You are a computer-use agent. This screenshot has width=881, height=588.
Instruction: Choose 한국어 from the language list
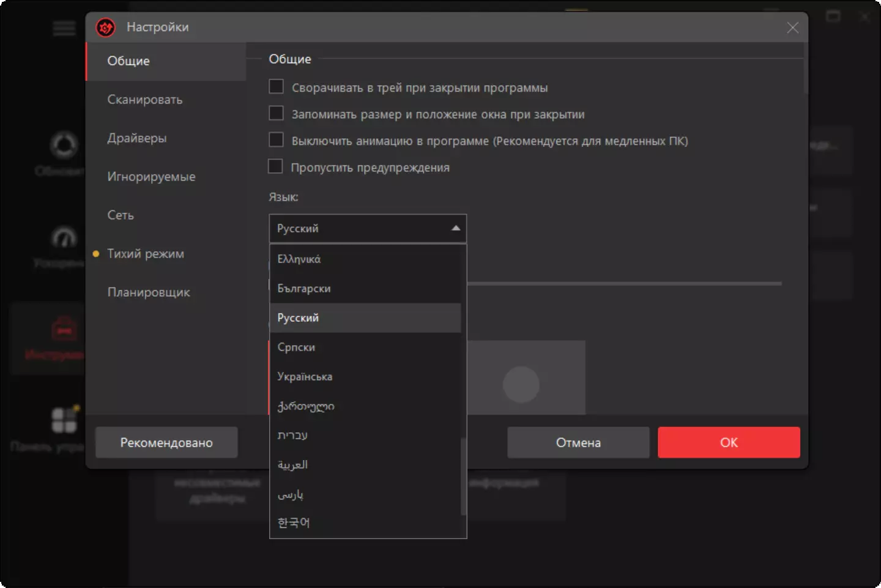click(294, 523)
